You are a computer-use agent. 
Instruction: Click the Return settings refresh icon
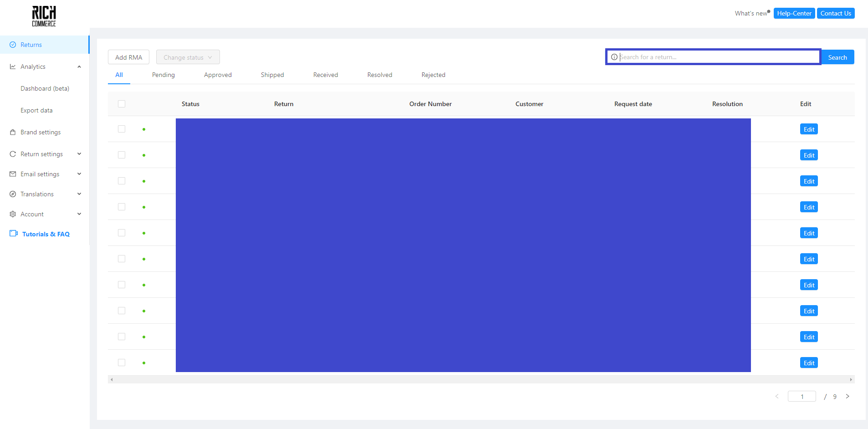click(13, 154)
